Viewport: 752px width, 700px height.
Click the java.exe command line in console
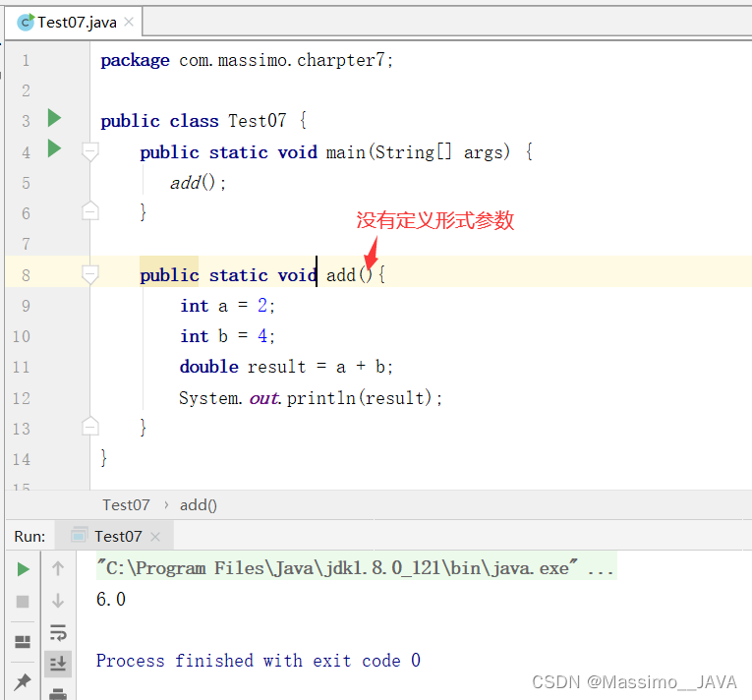point(356,567)
